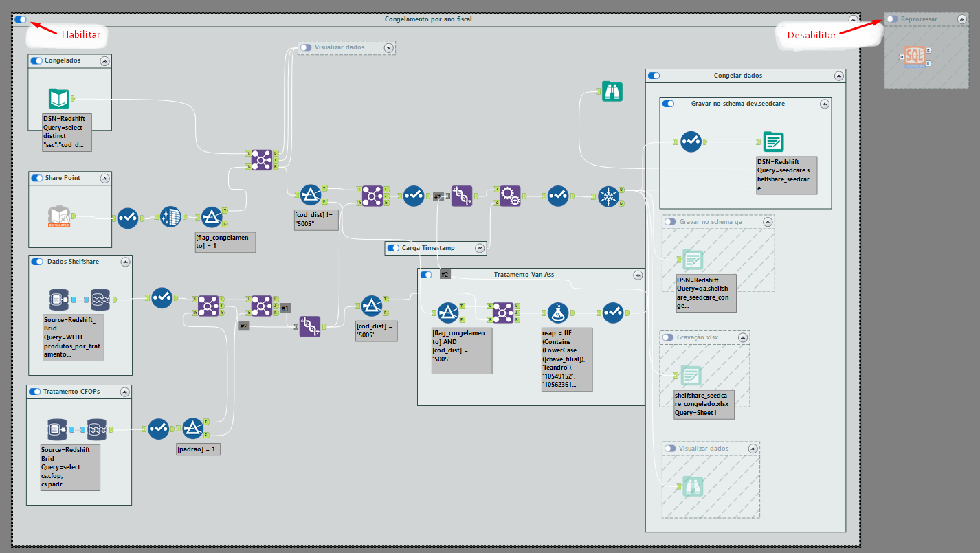
Task: Enable the Gravar no schema qa container
Action: (671, 222)
